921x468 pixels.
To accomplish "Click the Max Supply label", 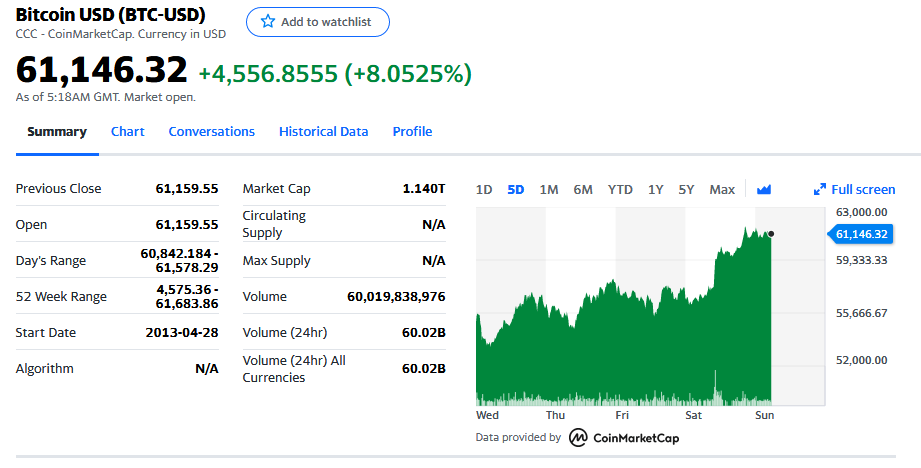I will click(277, 261).
